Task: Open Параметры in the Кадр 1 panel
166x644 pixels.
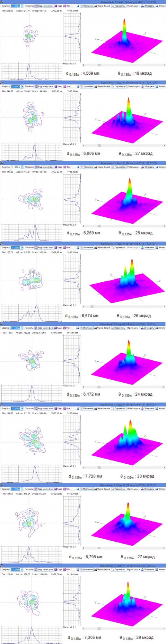Action: [118, 6]
